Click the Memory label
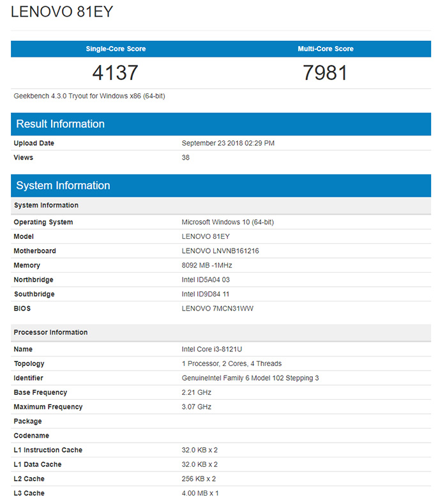447x504 pixels. [27, 266]
